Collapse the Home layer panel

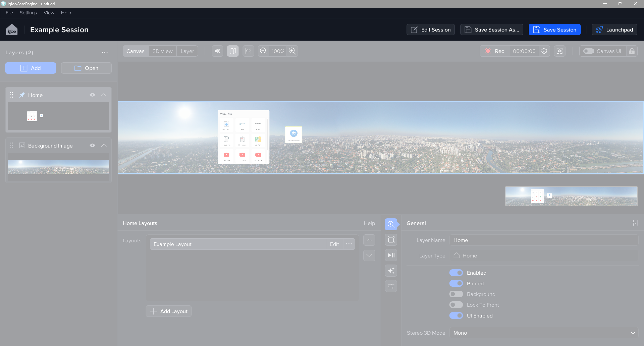click(x=104, y=95)
